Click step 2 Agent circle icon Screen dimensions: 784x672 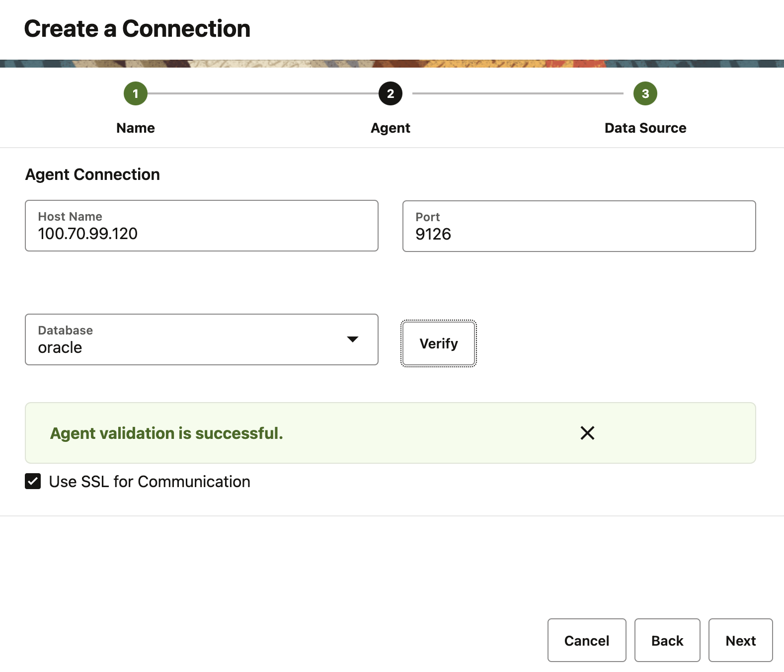pos(391,93)
